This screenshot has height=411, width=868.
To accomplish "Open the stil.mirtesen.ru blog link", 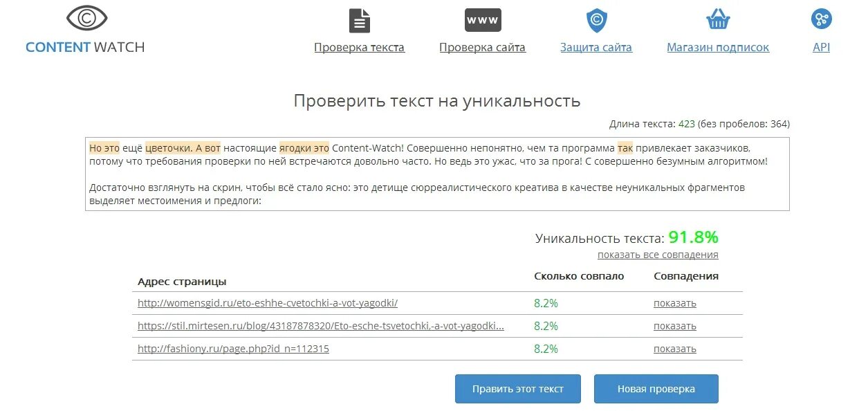I will (x=321, y=326).
